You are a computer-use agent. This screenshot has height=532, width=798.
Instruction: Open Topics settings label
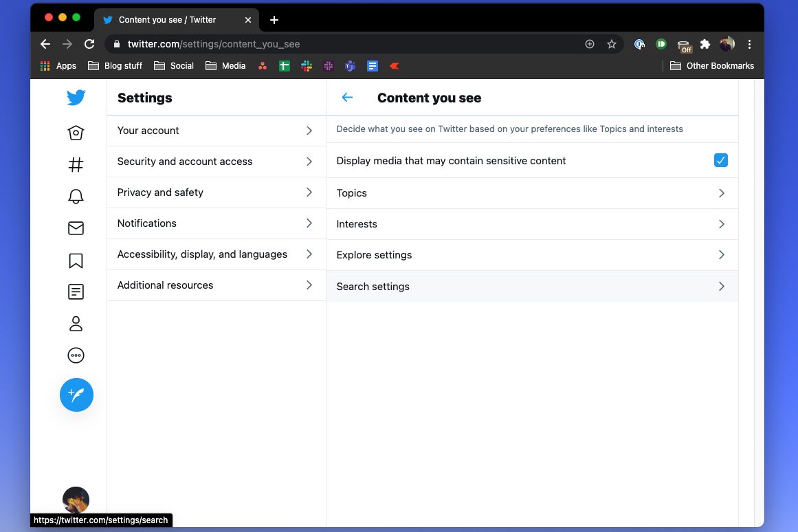click(352, 193)
